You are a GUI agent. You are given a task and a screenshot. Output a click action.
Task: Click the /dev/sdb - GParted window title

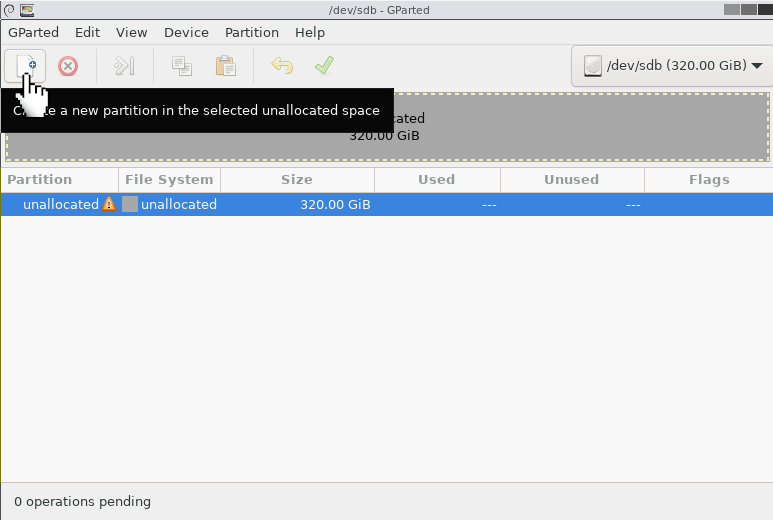379,10
